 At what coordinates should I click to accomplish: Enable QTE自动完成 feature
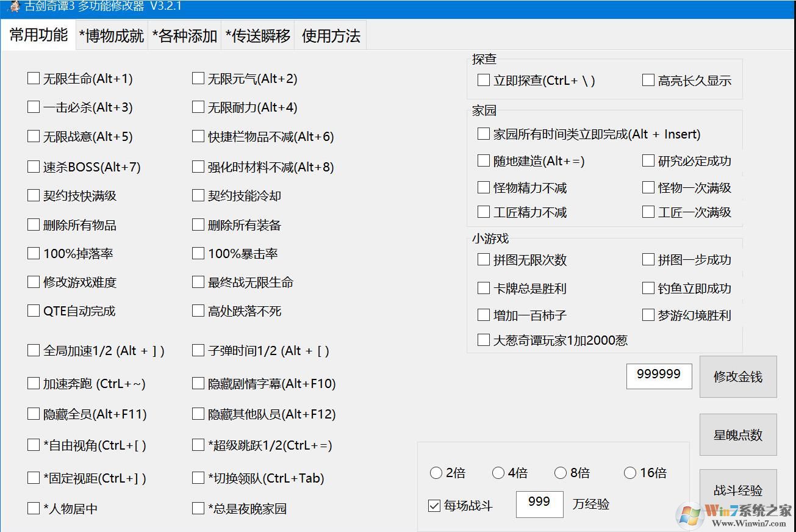34,311
